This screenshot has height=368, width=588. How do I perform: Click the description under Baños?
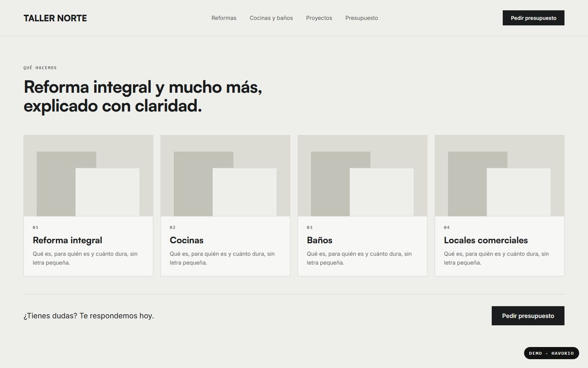(359, 258)
